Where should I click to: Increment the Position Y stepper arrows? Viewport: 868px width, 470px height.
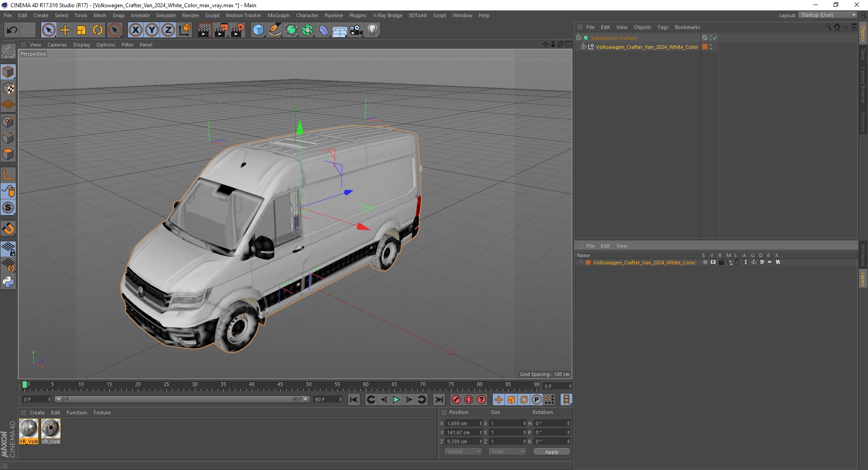[x=481, y=432]
